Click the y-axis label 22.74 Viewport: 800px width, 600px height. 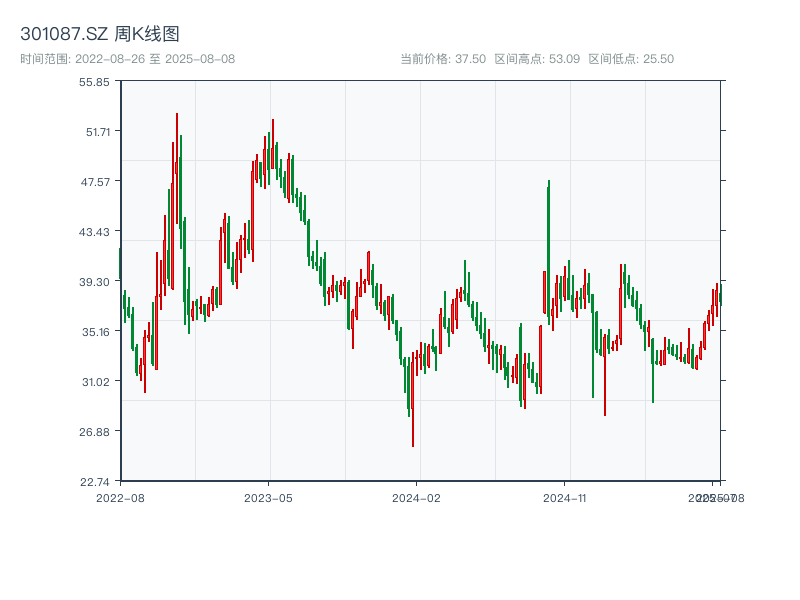tap(94, 482)
